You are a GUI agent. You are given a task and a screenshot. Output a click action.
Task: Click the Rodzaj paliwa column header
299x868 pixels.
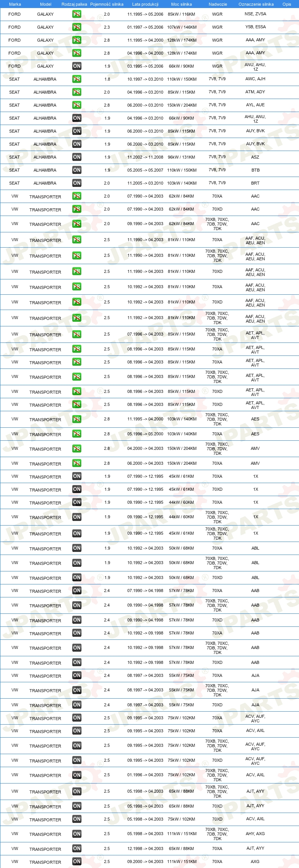click(74, 4)
